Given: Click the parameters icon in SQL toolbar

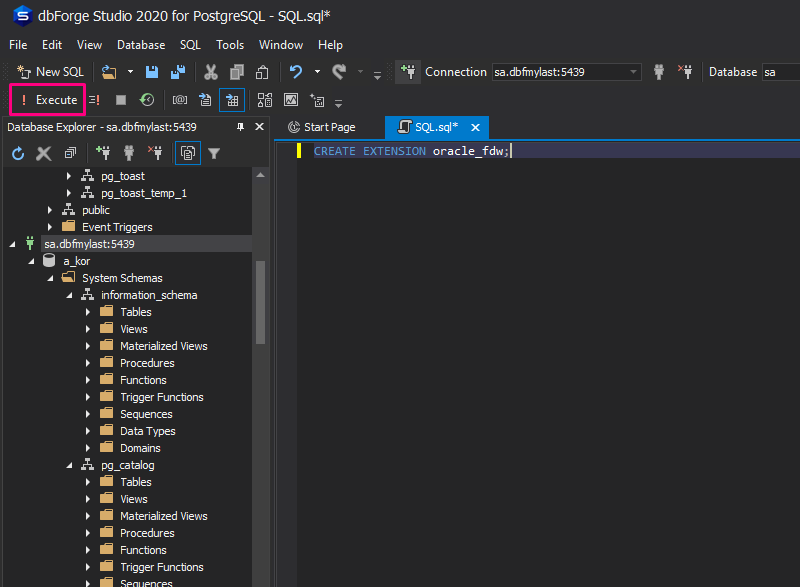Looking at the screenshot, I should 180,100.
